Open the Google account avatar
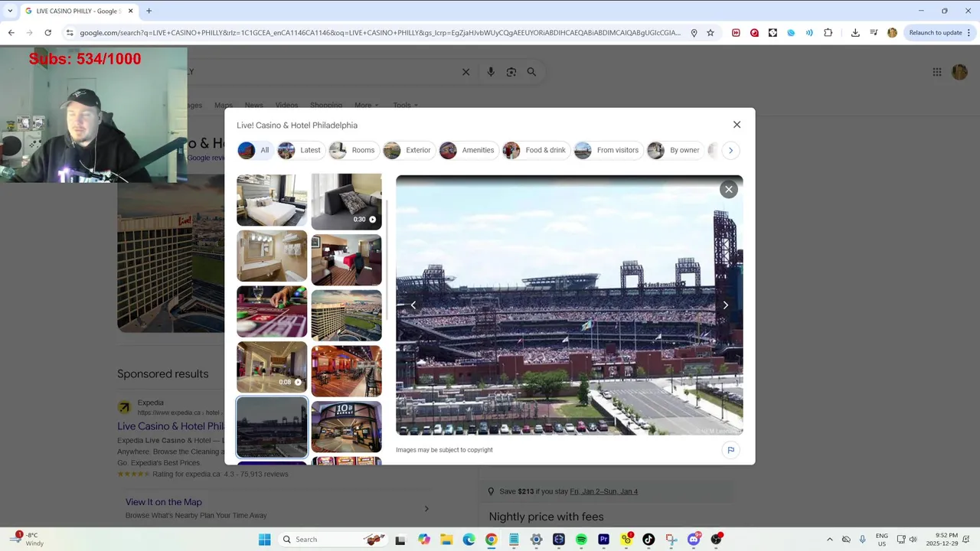 click(959, 72)
